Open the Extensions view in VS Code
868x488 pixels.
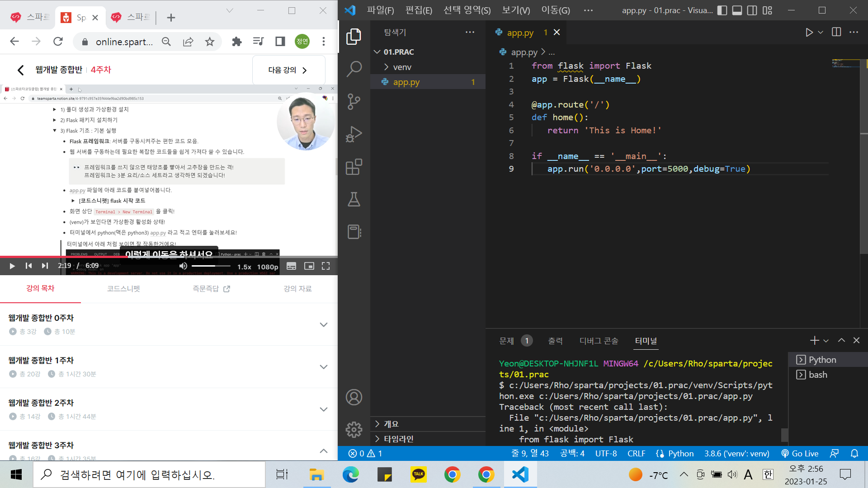pyautogui.click(x=354, y=167)
